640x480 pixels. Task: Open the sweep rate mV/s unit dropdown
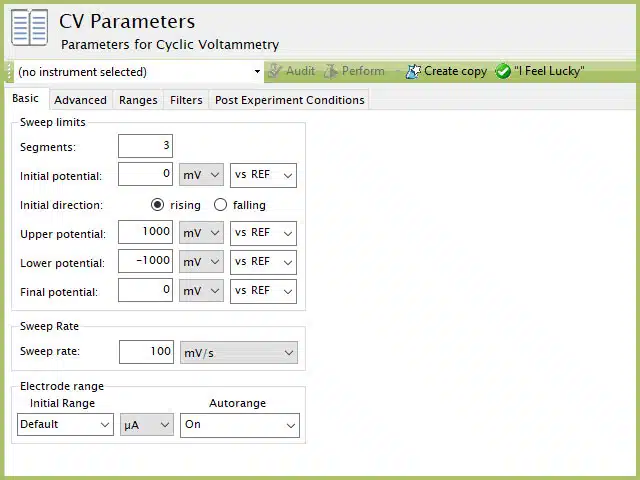(x=239, y=353)
